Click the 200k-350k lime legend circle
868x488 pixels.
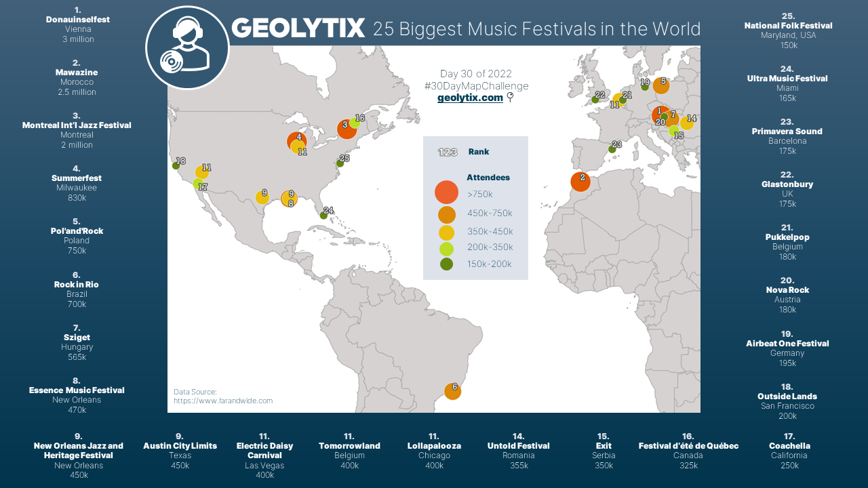[x=446, y=249]
